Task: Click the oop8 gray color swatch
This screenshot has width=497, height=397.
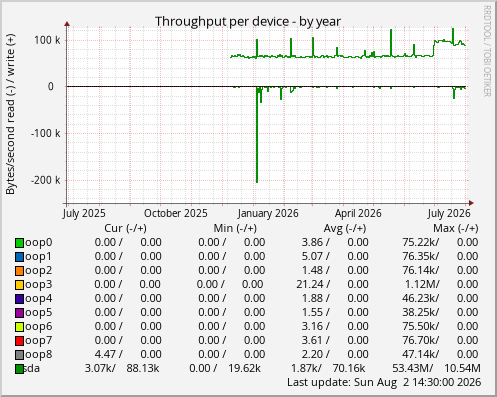Action: coord(19,355)
